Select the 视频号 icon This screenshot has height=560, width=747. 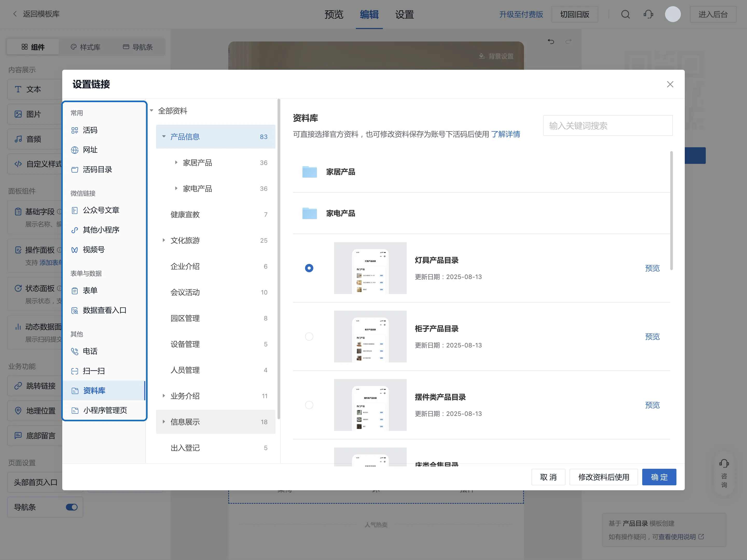(x=75, y=250)
